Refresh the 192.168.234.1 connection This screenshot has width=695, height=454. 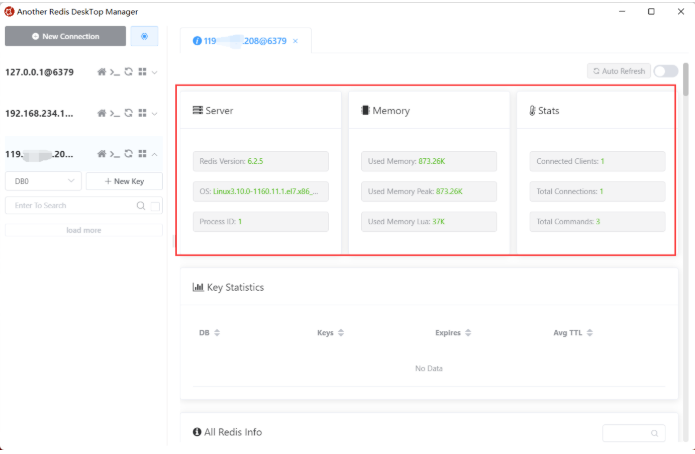coord(129,113)
